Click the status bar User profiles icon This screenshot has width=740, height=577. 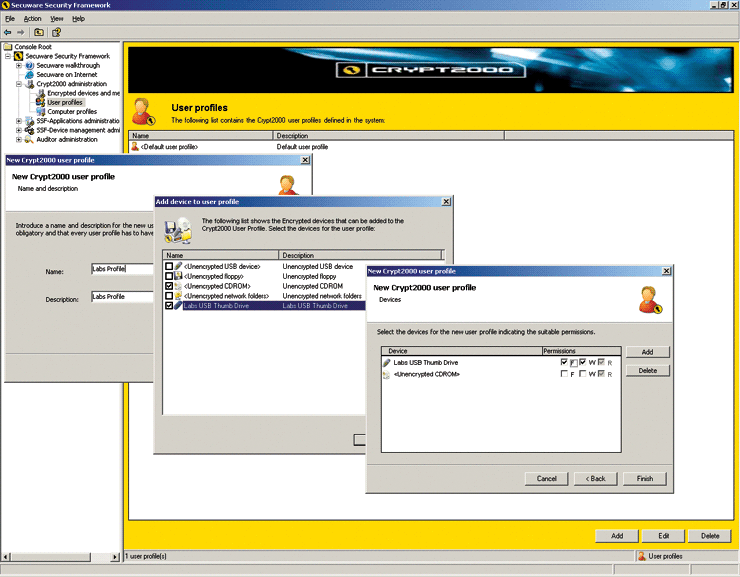coord(642,556)
